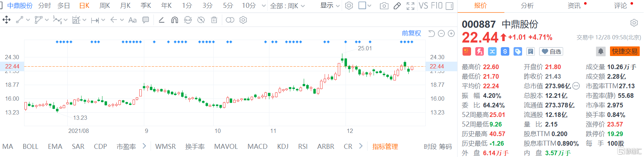Expand more minute intervals dropdown after 10分
This screenshot has width=644, height=157.
263,6
